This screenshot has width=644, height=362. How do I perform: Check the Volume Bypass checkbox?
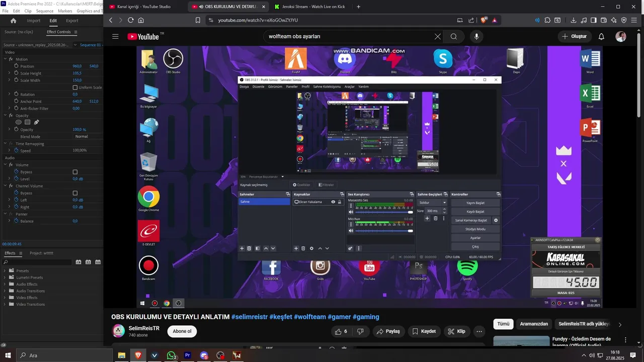(x=75, y=172)
